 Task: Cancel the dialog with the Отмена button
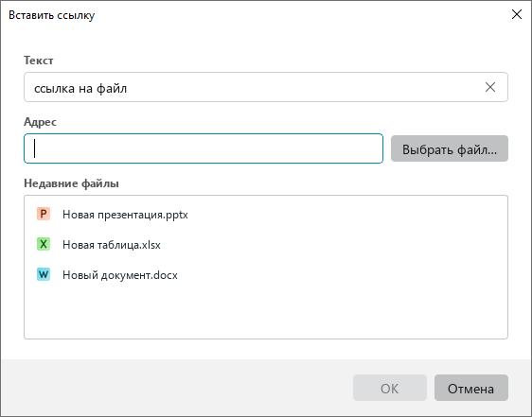[x=470, y=388]
